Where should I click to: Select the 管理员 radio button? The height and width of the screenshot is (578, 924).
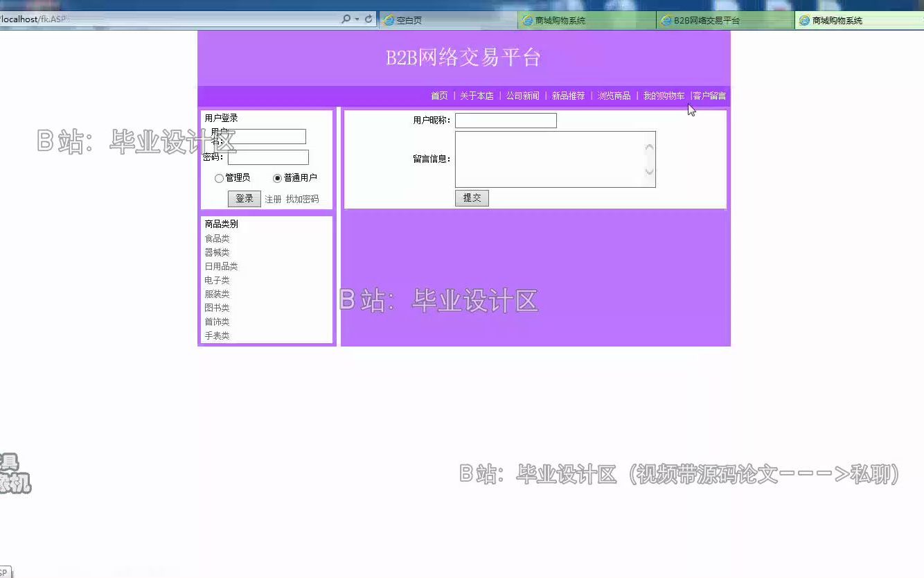click(x=219, y=178)
